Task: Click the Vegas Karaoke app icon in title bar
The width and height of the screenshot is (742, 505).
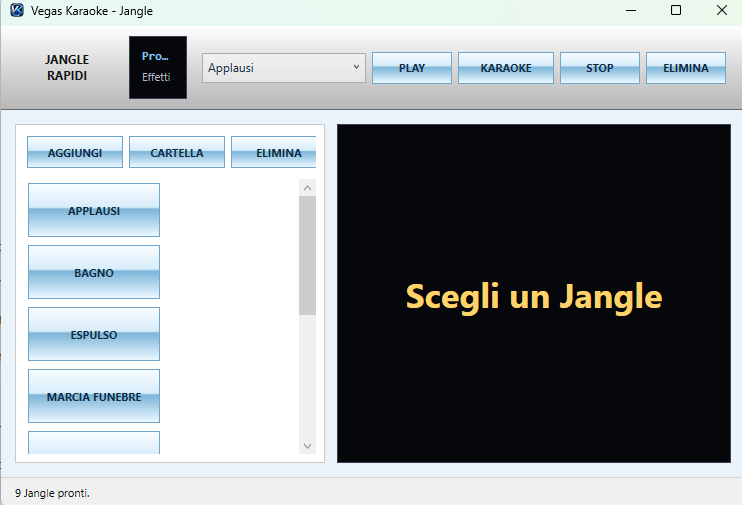Action: pyautogui.click(x=17, y=10)
